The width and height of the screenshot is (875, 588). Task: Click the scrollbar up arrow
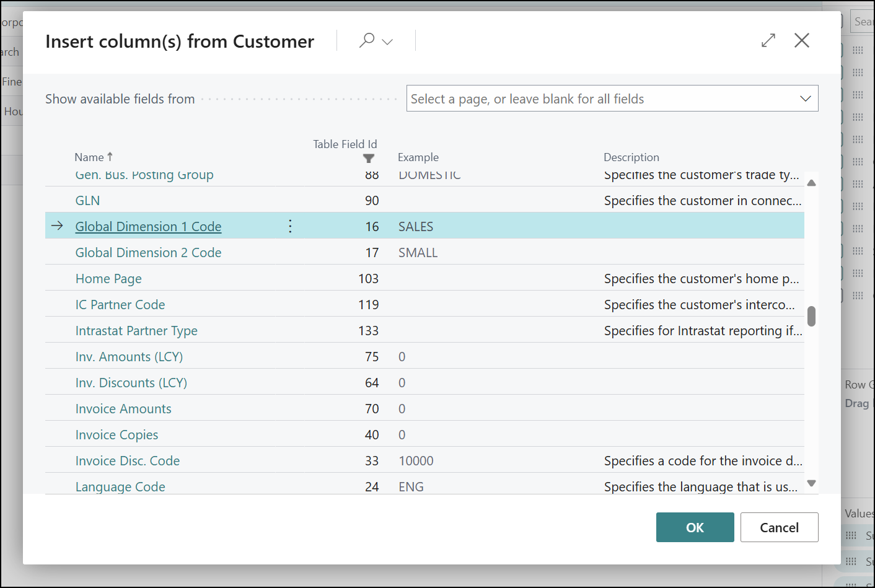811,183
